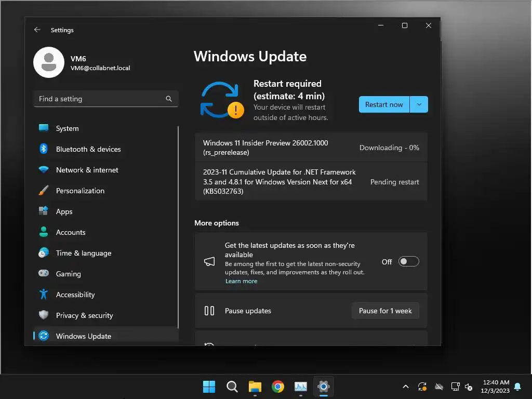Open the performance monitor app on the taskbar
532x399 pixels.
click(x=301, y=387)
